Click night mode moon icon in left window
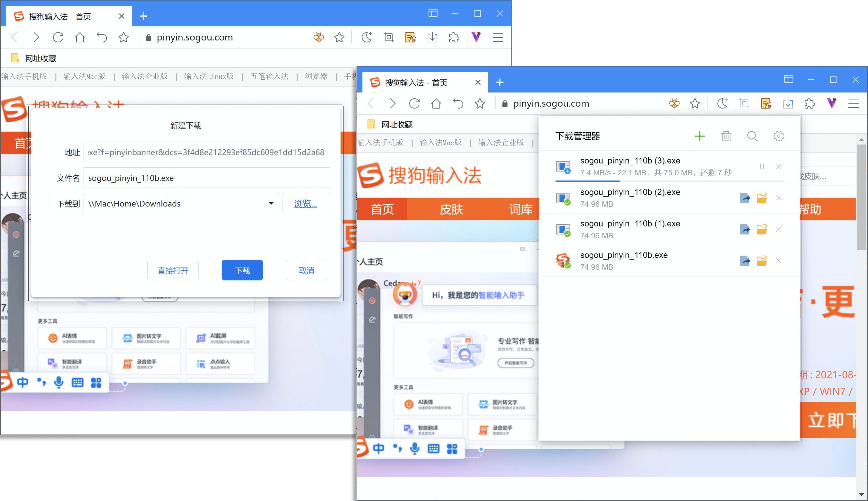The width and height of the screenshot is (868, 501). tap(367, 37)
